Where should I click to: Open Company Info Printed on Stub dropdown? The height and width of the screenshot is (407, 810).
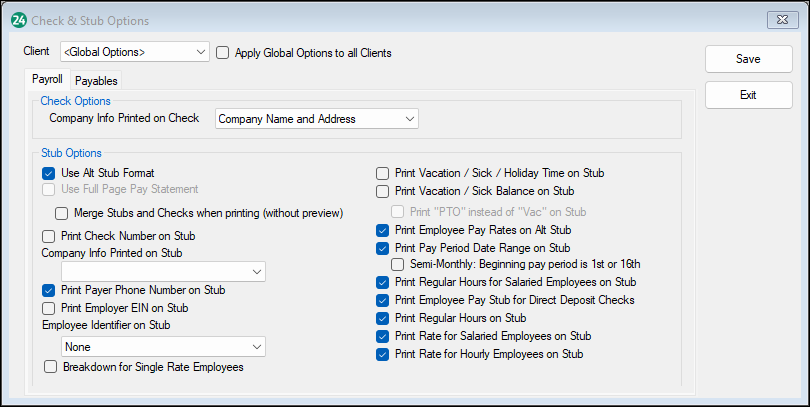163,272
